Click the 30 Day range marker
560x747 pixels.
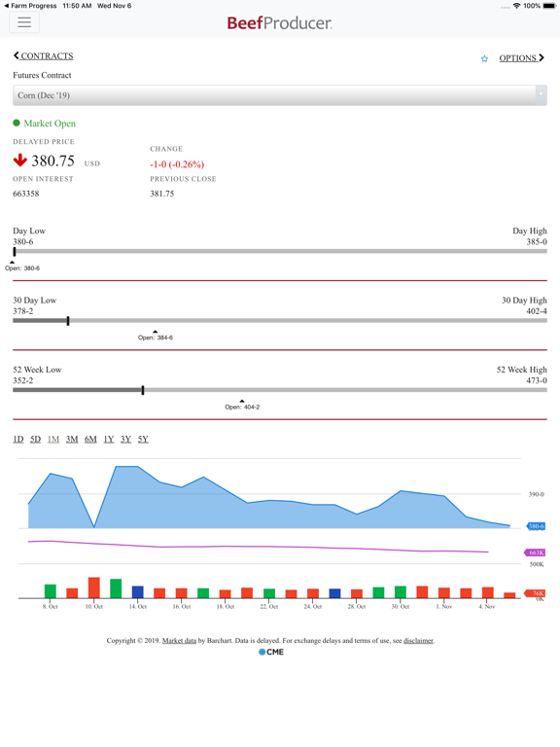(x=68, y=321)
